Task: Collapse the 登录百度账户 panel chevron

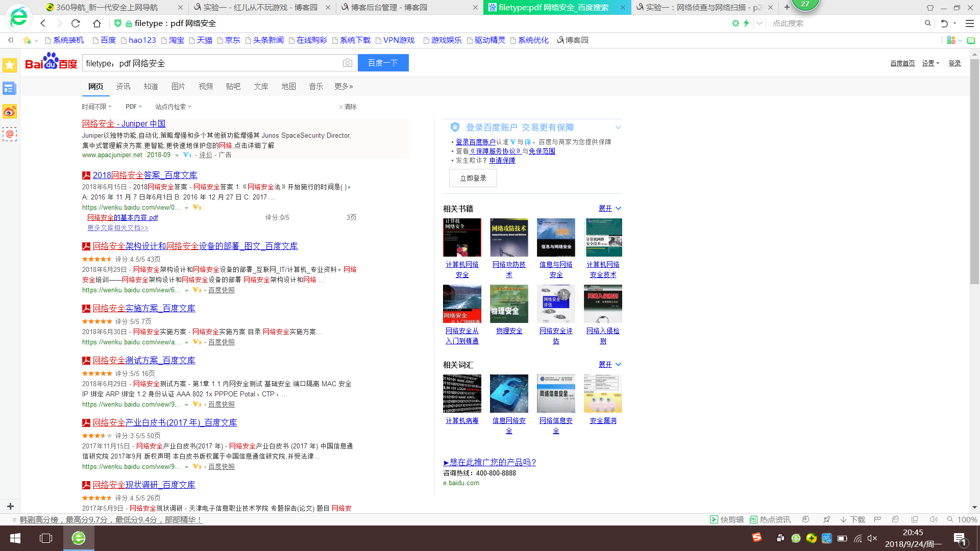Action: pyautogui.click(x=618, y=128)
